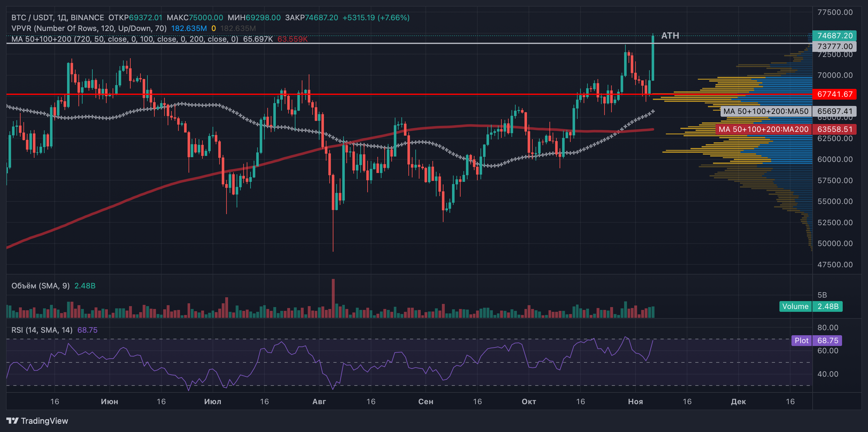Select the MA200 63558.51 axis label
This screenshot has height=432, width=868.
coord(786,129)
